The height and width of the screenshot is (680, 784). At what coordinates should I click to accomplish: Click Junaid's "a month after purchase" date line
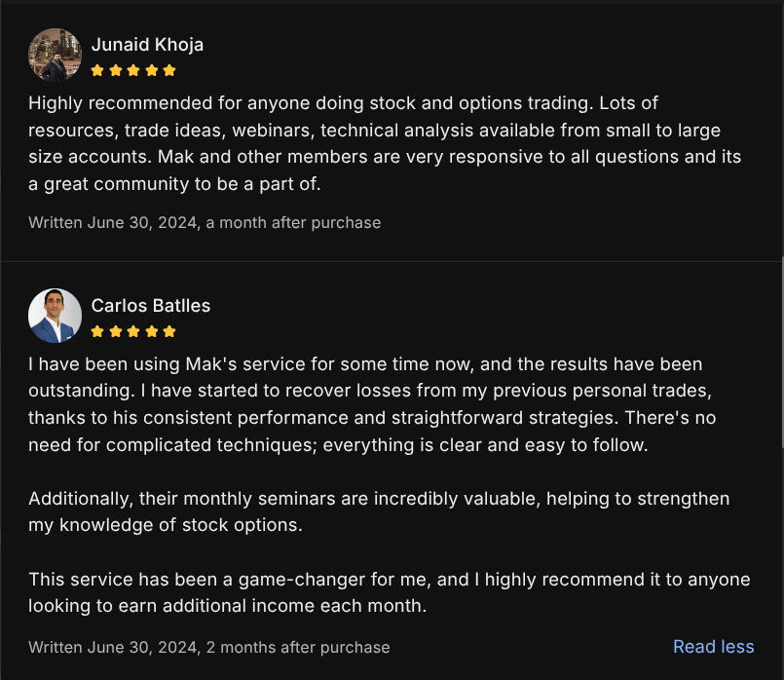coord(205,222)
